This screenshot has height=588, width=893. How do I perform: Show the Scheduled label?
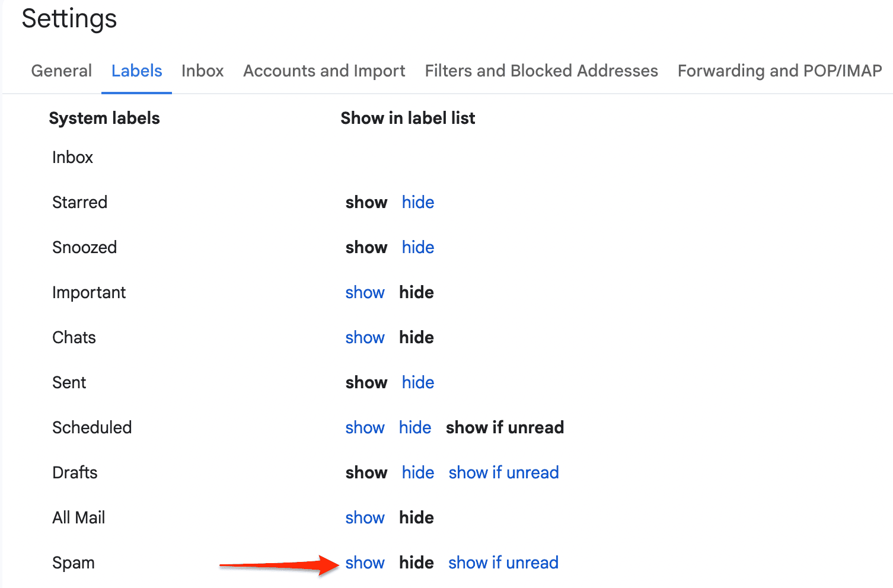coord(365,427)
